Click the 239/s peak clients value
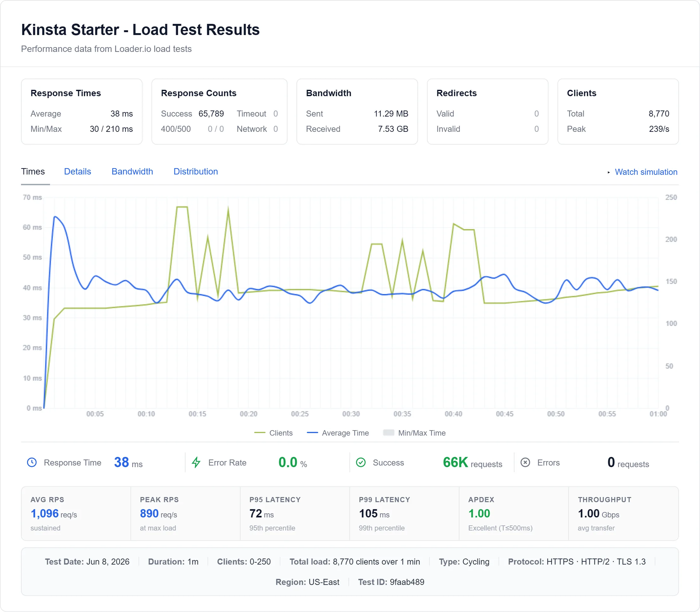The height and width of the screenshot is (612, 700). [x=659, y=129]
